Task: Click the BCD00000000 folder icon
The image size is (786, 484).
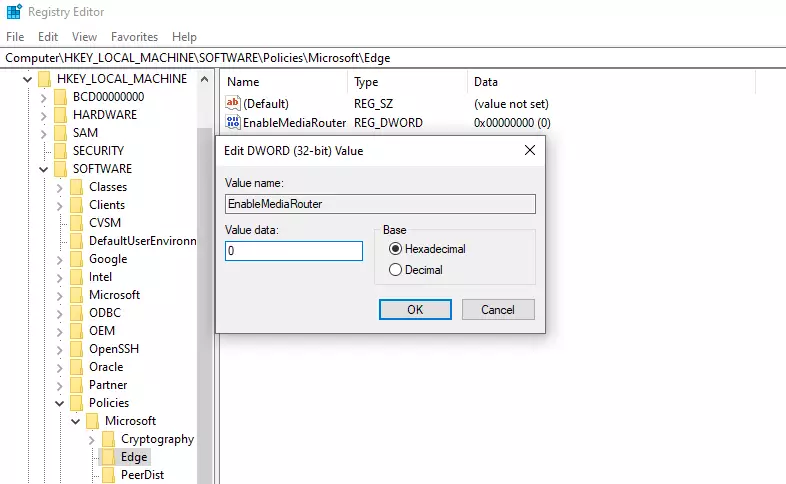Action: 61,97
